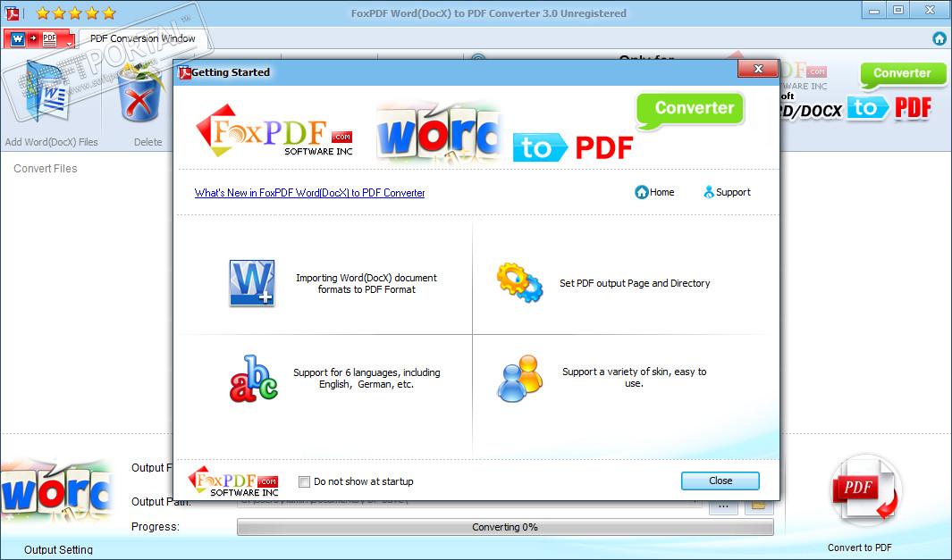
Task: Click the home icon in the main window
Action: pyautogui.click(x=939, y=38)
